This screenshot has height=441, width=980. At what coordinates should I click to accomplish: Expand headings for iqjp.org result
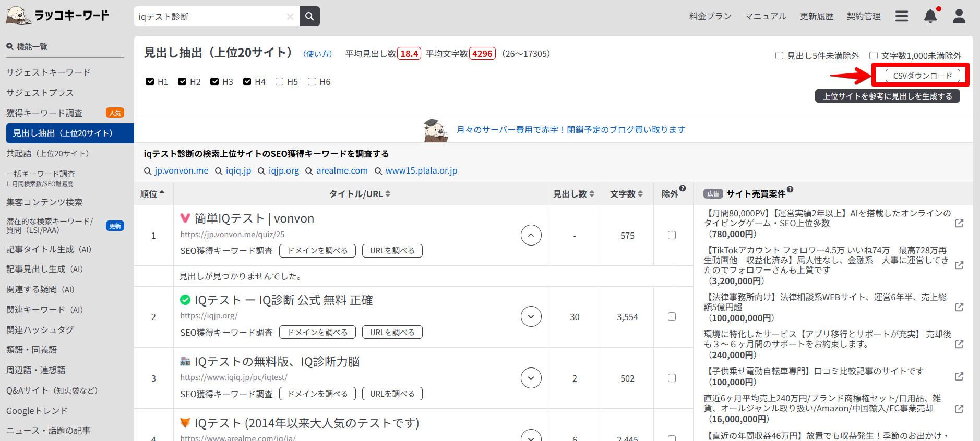(x=531, y=317)
